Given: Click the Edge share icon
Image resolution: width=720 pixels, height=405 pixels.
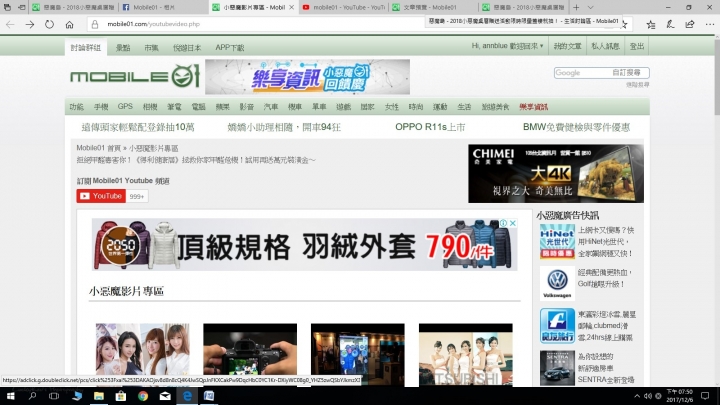Looking at the screenshot, I should click(690, 24).
